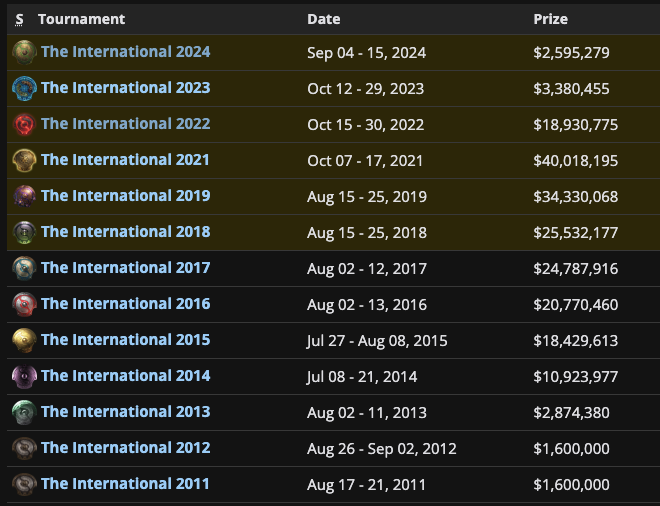Click The International 2022 red icon
This screenshot has height=506, width=660.
coord(24,124)
